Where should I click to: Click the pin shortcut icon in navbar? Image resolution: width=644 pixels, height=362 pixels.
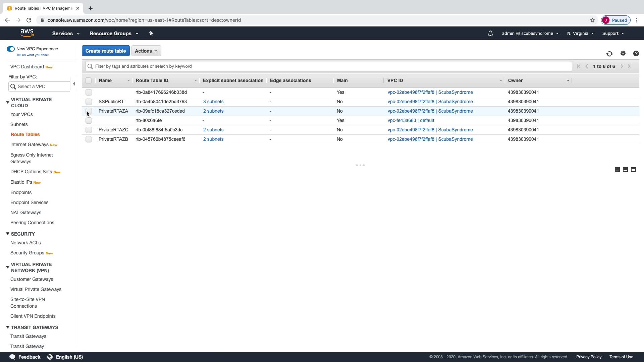coord(151,33)
